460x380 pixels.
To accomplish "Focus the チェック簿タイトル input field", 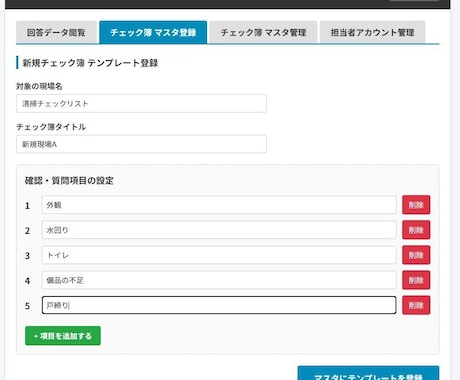I will click(141, 144).
